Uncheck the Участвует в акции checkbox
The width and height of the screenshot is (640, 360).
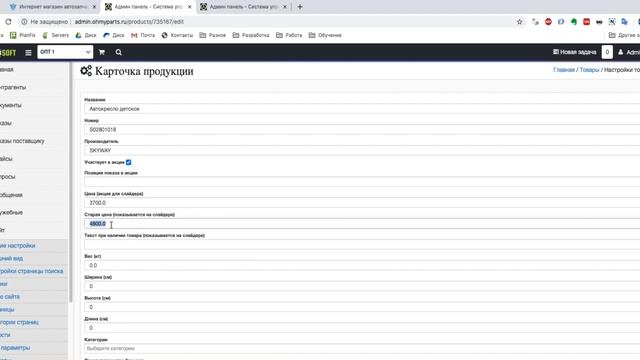[129, 162]
